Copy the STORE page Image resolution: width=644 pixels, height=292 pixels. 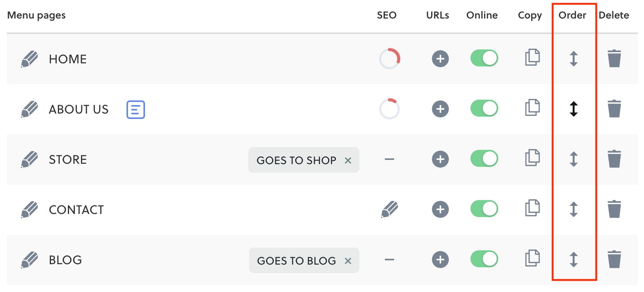532,158
